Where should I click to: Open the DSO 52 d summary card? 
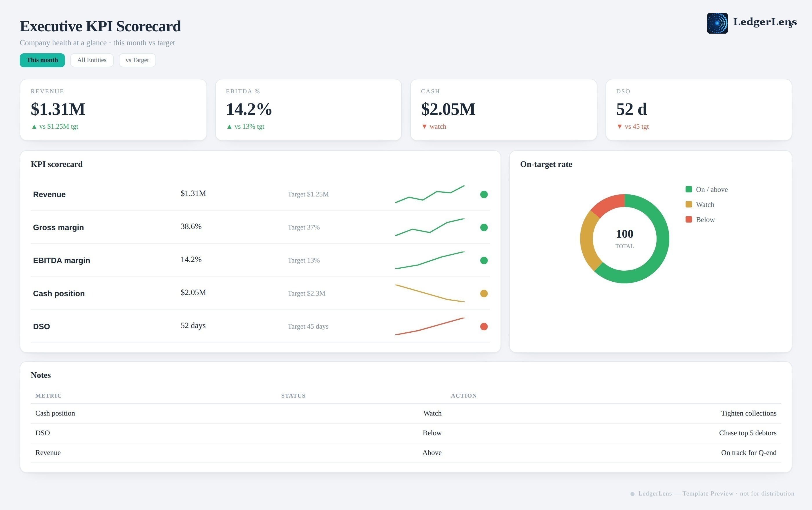point(699,110)
